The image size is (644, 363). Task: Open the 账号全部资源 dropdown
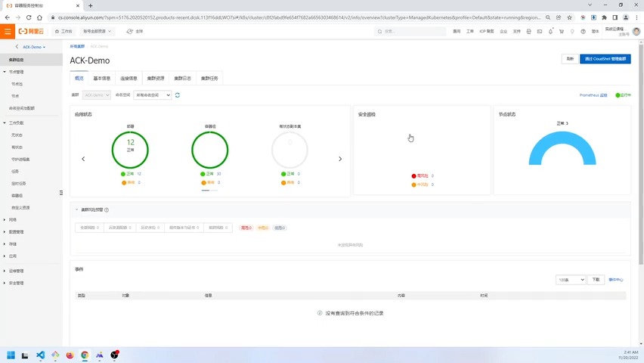[x=97, y=31]
